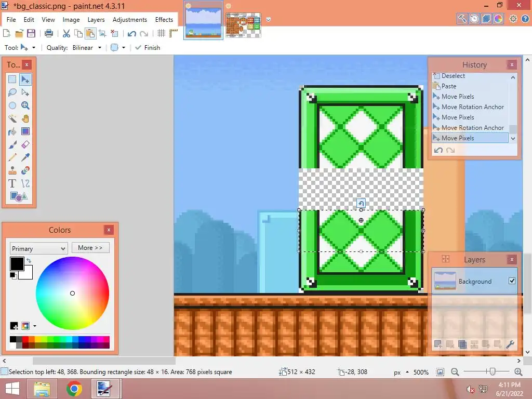Viewport: 532px width, 399px height.
Task: Open the selection clipping mode dropdown
Action: tap(124, 47)
